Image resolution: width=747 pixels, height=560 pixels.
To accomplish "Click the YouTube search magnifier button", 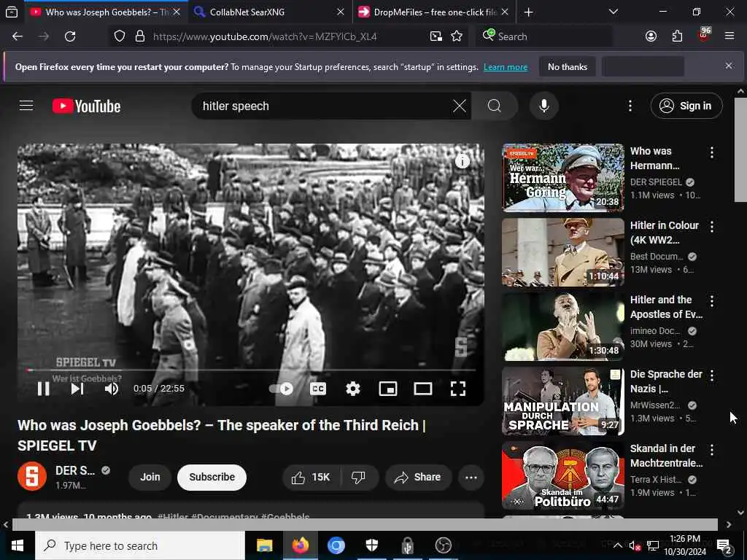I will [495, 106].
